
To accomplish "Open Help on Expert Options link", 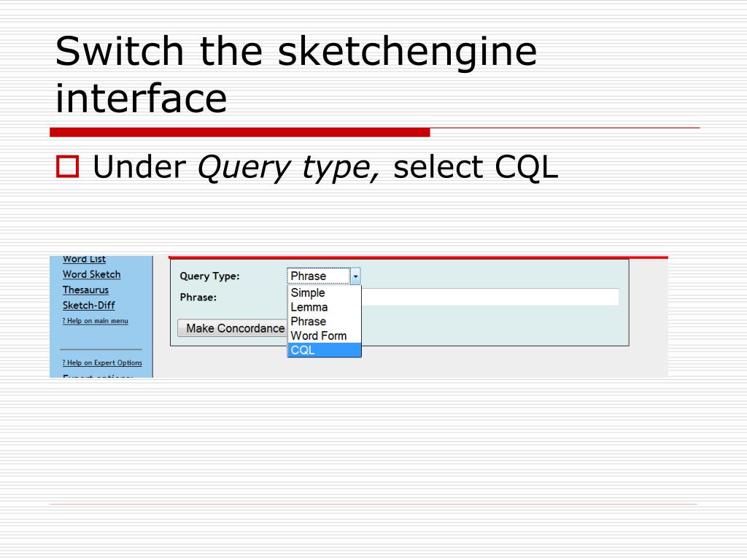I will click(x=102, y=363).
